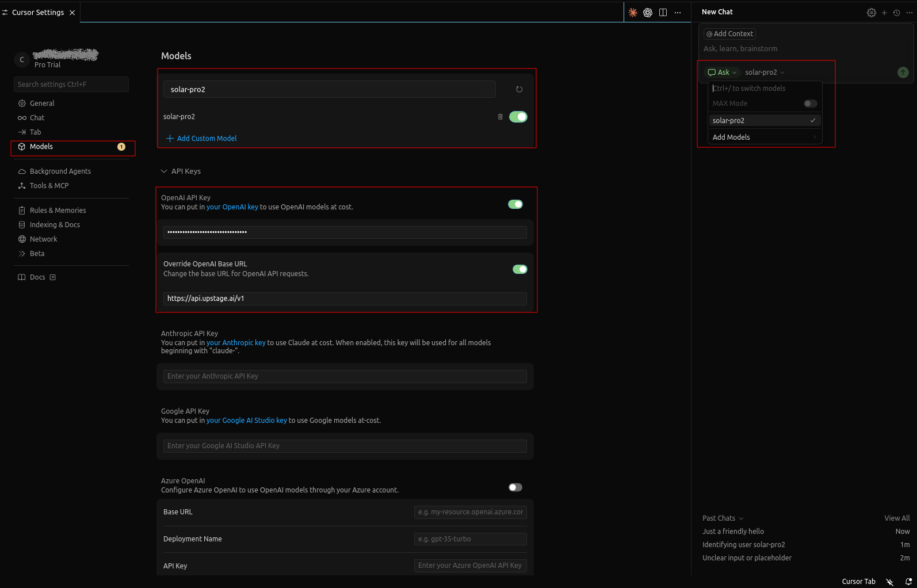
Task: Toggle the solar-pro2 model switch
Action: (x=518, y=117)
